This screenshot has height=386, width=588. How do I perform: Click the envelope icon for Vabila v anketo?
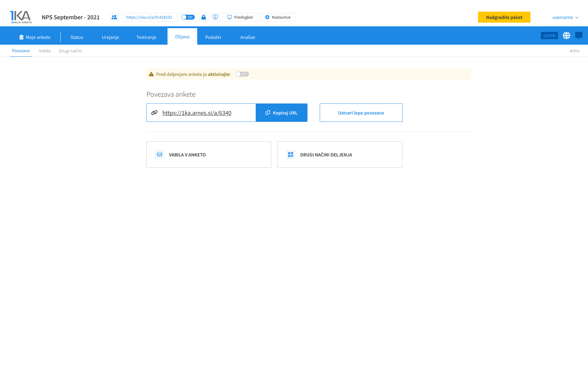pyautogui.click(x=159, y=155)
